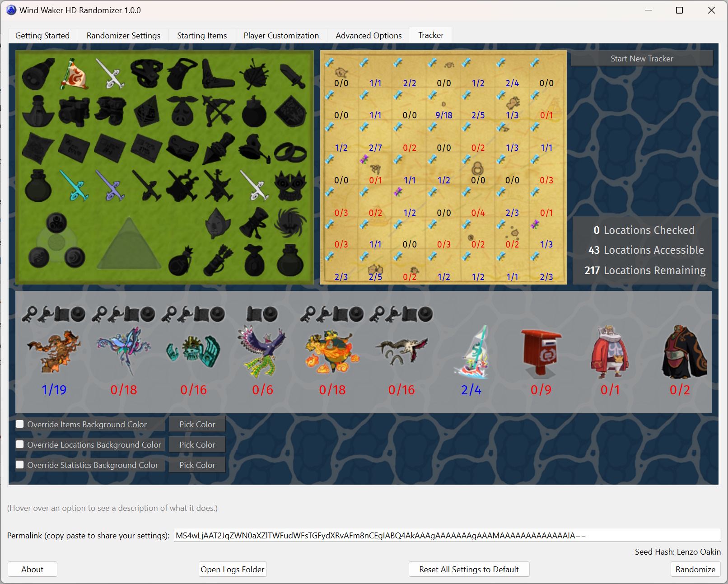Click the Randomize button
Image resolution: width=728 pixels, height=584 pixels.
pos(695,569)
